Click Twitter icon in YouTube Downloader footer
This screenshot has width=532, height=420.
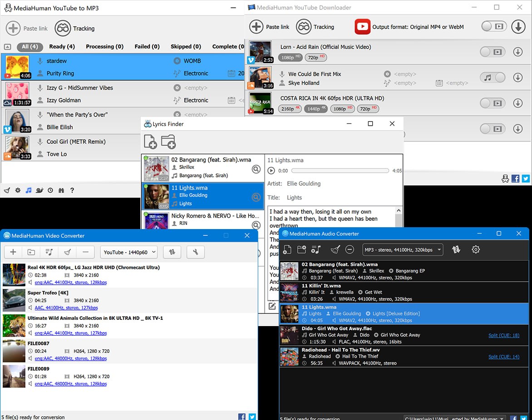pos(526,179)
